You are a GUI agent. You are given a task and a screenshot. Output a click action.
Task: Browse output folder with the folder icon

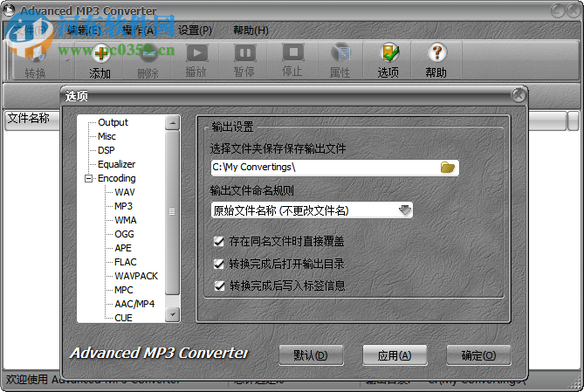click(447, 168)
